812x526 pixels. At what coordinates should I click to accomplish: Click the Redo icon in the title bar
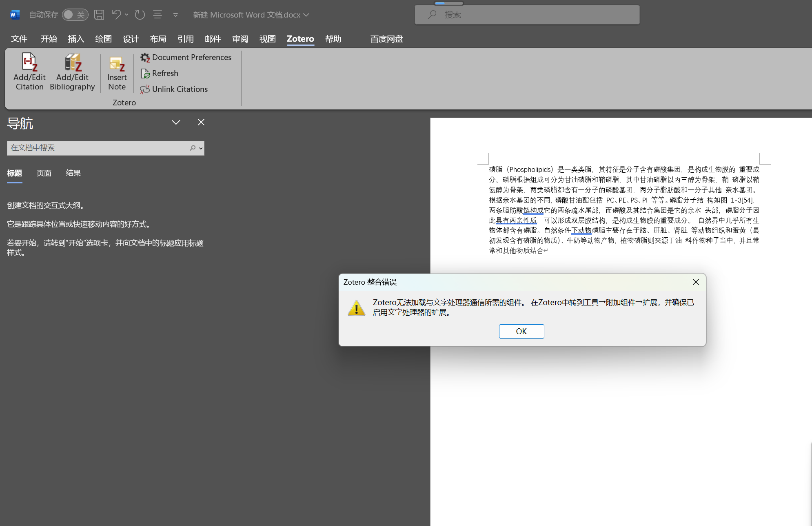click(140, 15)
